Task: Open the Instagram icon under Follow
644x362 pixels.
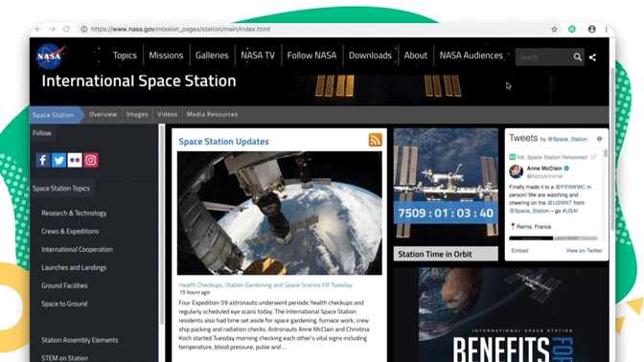Action: [91, 160]
